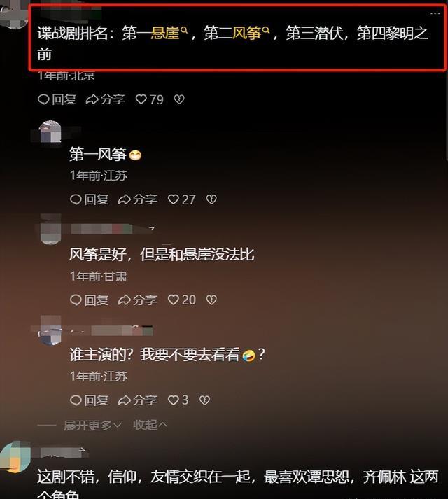Image resolution: width=448 pixels, height=499 pixels.
Task: Share the '第一风筝' reply
Action: [138, 199]
